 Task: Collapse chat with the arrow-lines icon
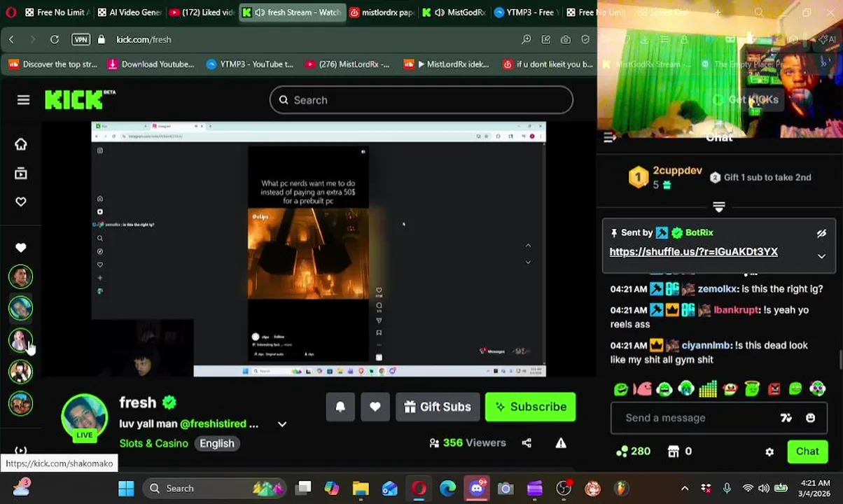pos(610,138)
